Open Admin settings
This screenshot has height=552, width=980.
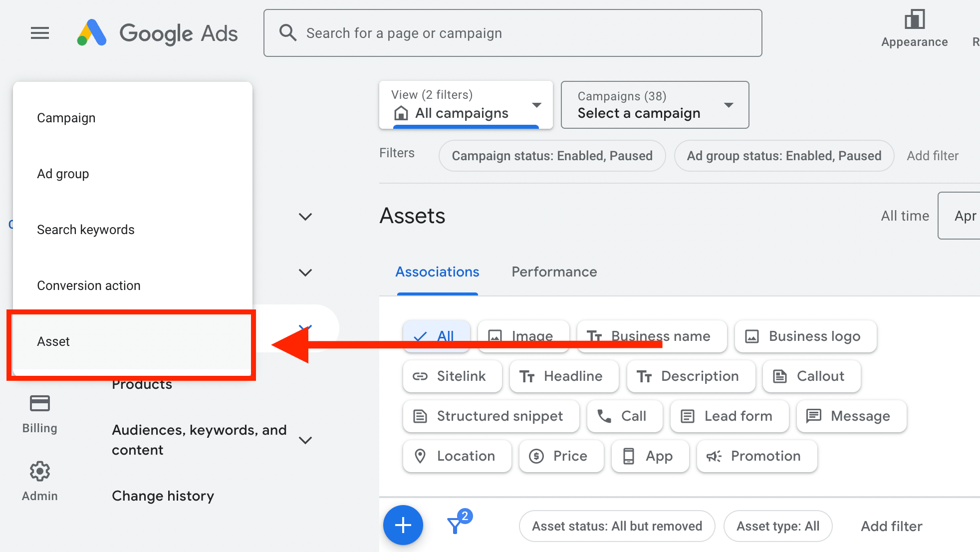pos(39,480)
